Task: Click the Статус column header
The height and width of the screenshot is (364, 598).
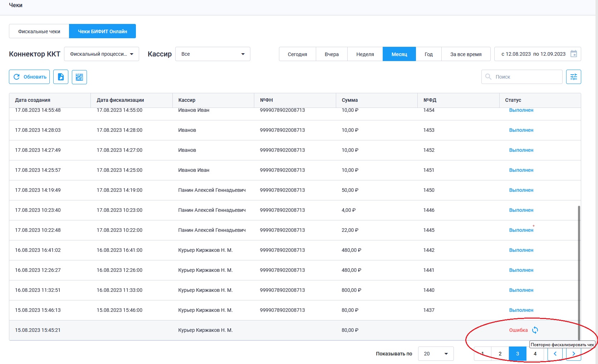Action: click(x=540, y=100)
